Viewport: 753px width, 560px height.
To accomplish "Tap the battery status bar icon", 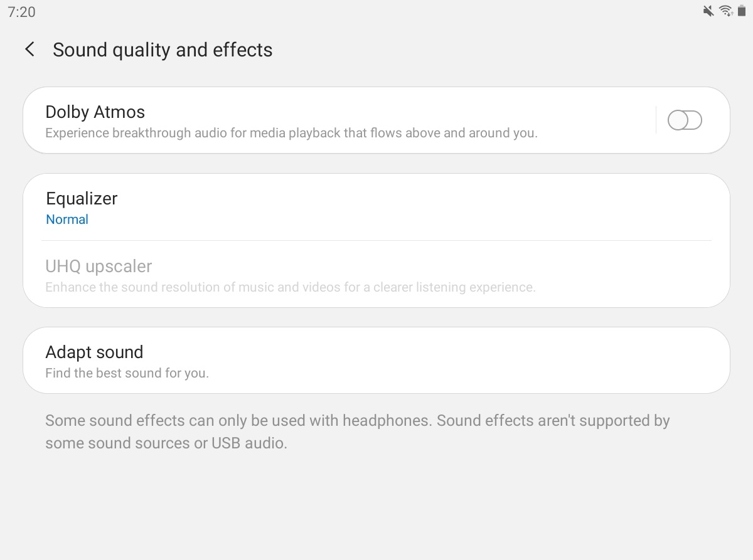I will coord(742,11).
